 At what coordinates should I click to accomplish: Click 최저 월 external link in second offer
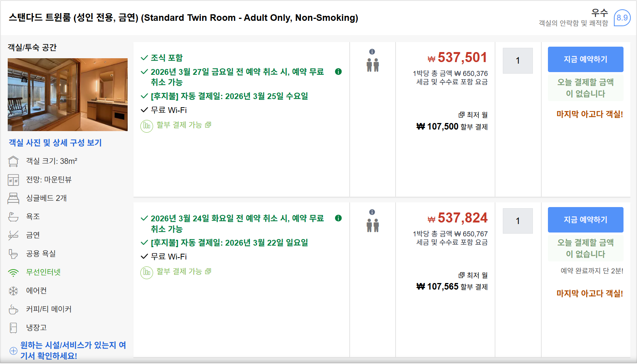tap(473, 275)
